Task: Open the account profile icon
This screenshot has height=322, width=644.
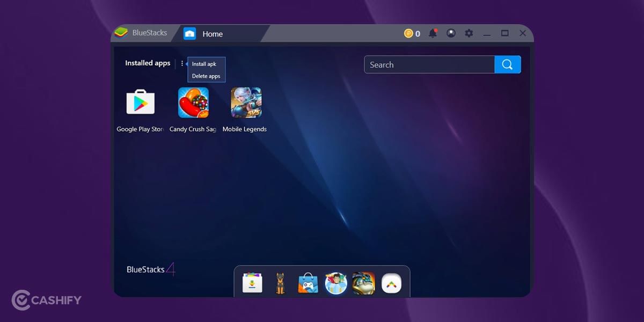Action: 451,33
